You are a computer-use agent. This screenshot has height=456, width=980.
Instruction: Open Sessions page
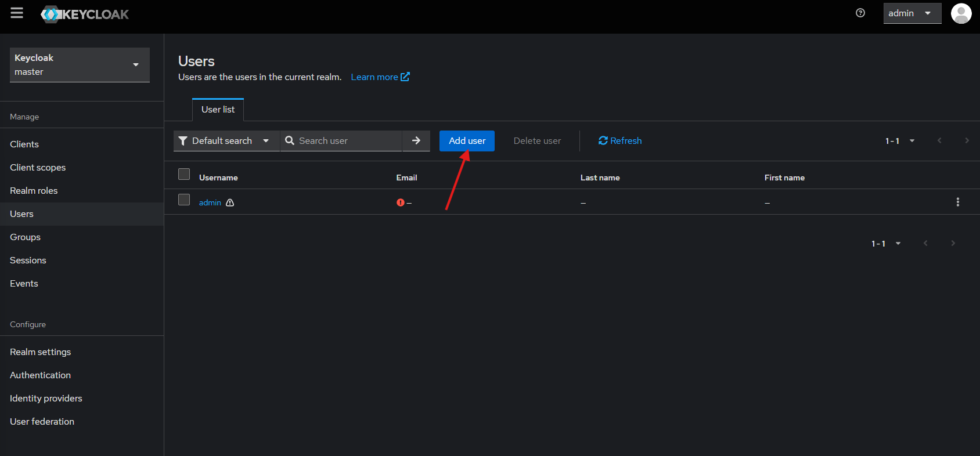coord(82,260)
